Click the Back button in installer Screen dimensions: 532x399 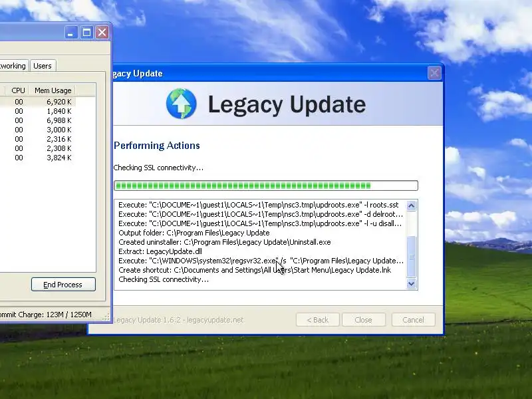pos(318,320)
